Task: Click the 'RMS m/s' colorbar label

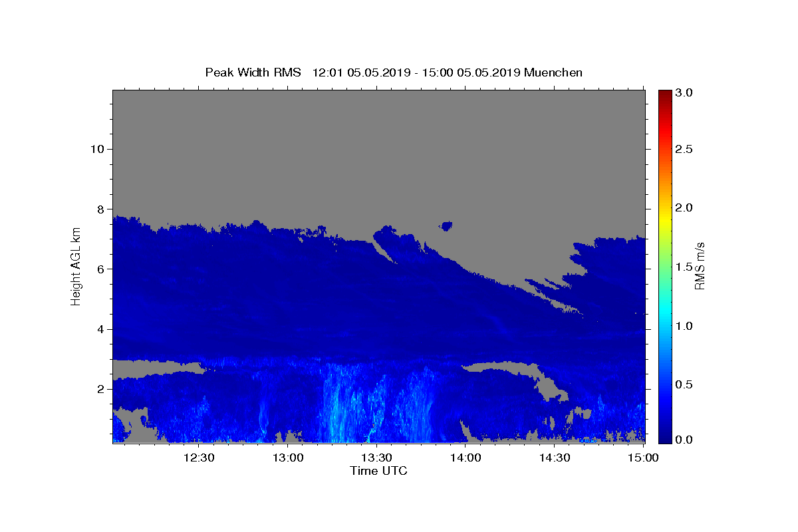Action: coord(699,266)
